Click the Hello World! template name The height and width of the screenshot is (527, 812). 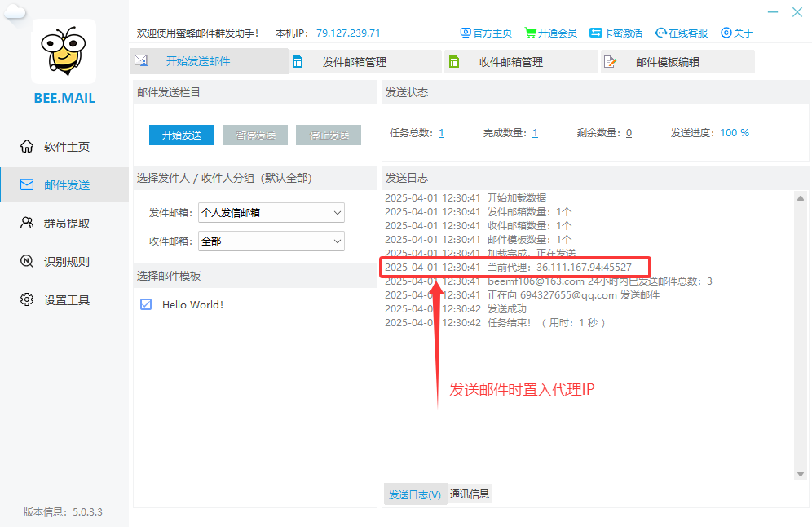(192, 304)
